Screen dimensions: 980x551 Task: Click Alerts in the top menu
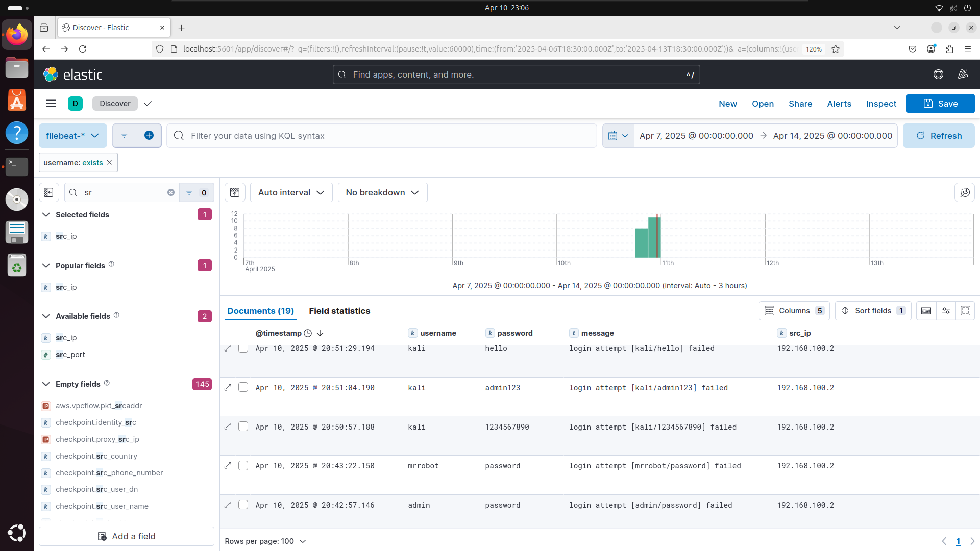pos(839,104)
